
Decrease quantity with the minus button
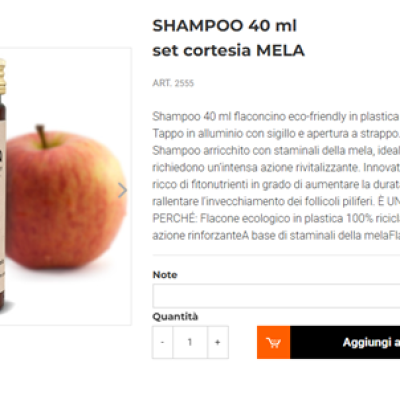click(x=162, y=342)
